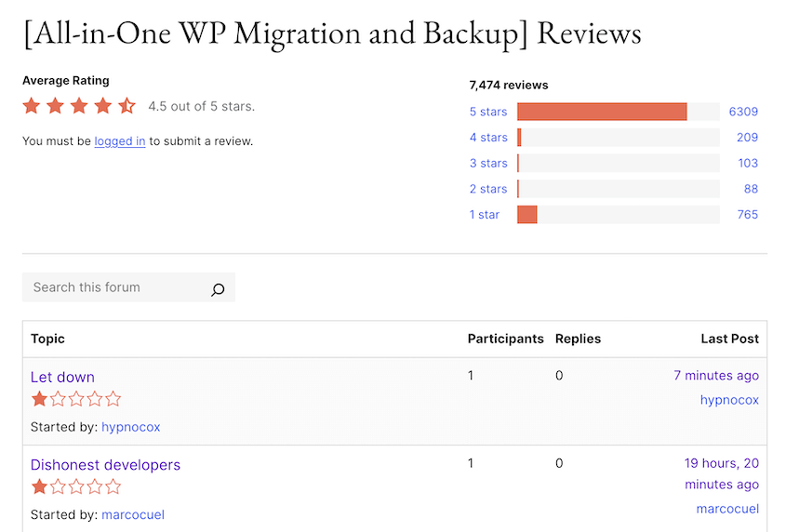Open the logged in link

tap(120, 141)
